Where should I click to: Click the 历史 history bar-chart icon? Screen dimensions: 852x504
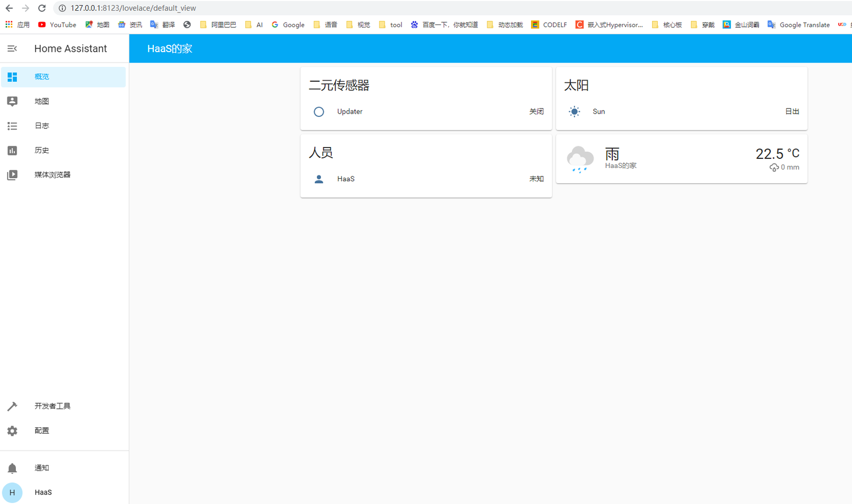click(12, 150)
